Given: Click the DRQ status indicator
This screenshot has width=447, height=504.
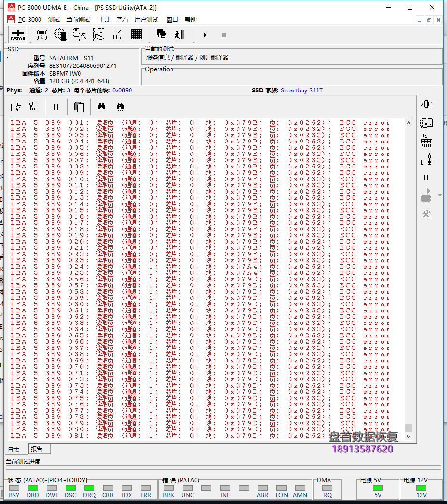Looking at the screenshot, I should [x=89, y=488].
